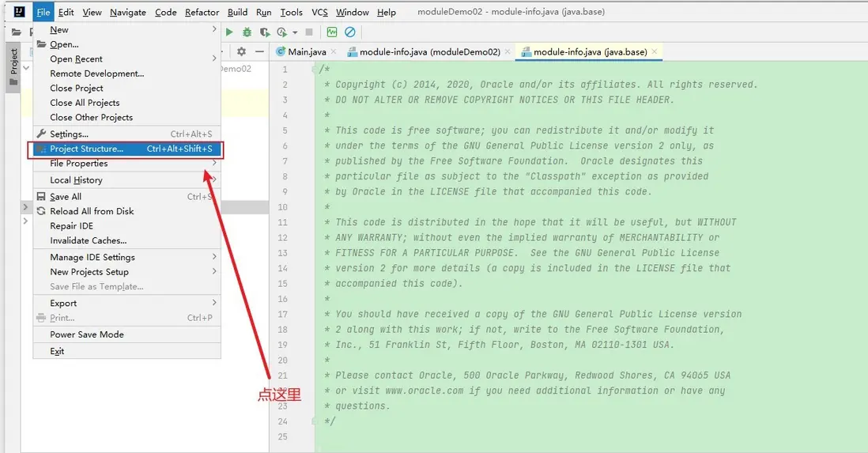
Task: Open Local History submenu entry
Action: [x=126, y=180]
